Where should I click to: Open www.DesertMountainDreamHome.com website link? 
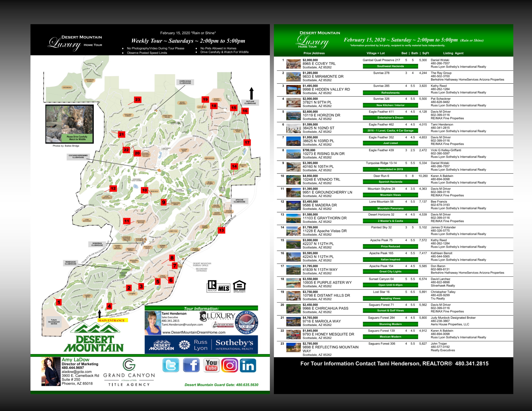194,332
